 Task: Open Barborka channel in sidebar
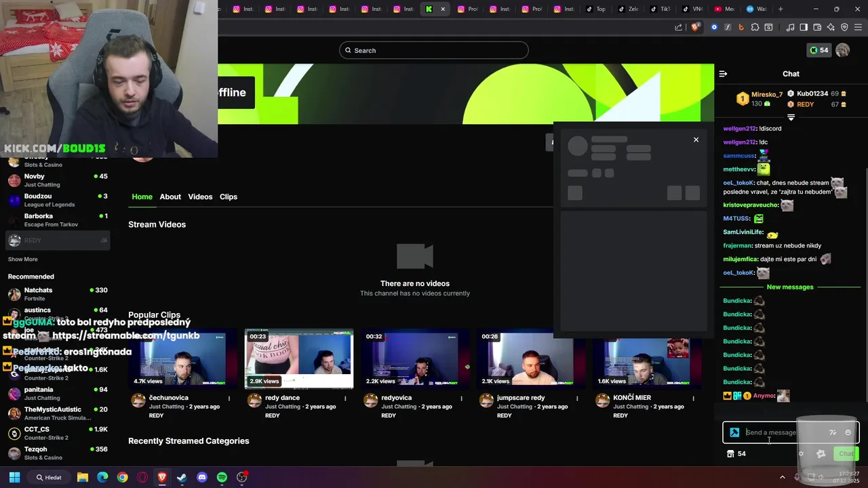(x=58, y=220)
